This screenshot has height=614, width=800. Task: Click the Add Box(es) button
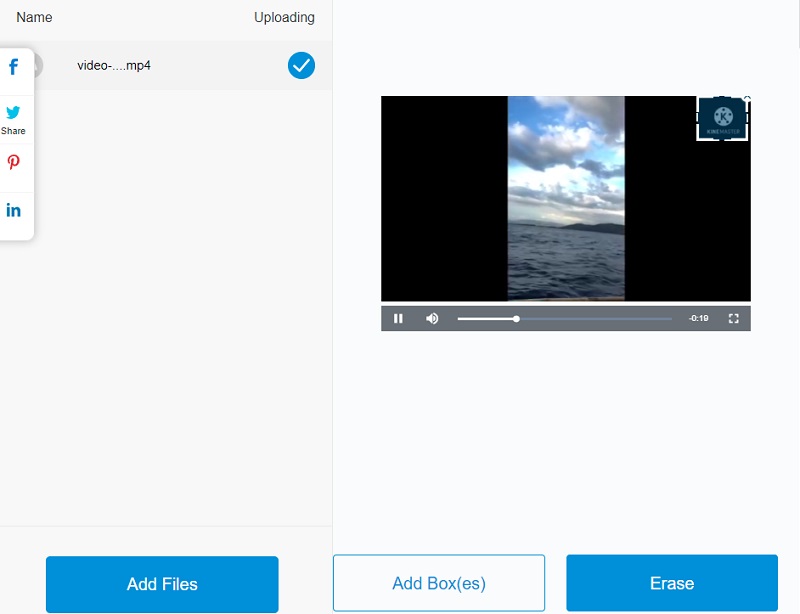click(438, 583)
